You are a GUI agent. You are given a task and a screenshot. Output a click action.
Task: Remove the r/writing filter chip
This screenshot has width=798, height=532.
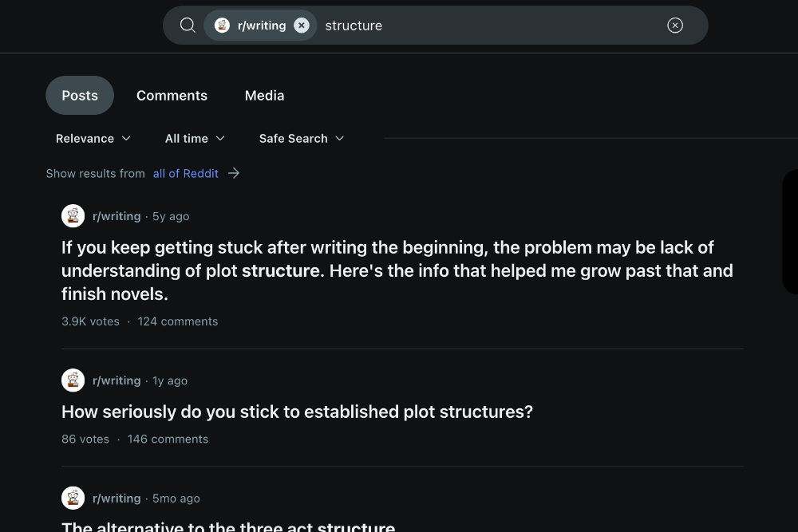pos(301,26)
